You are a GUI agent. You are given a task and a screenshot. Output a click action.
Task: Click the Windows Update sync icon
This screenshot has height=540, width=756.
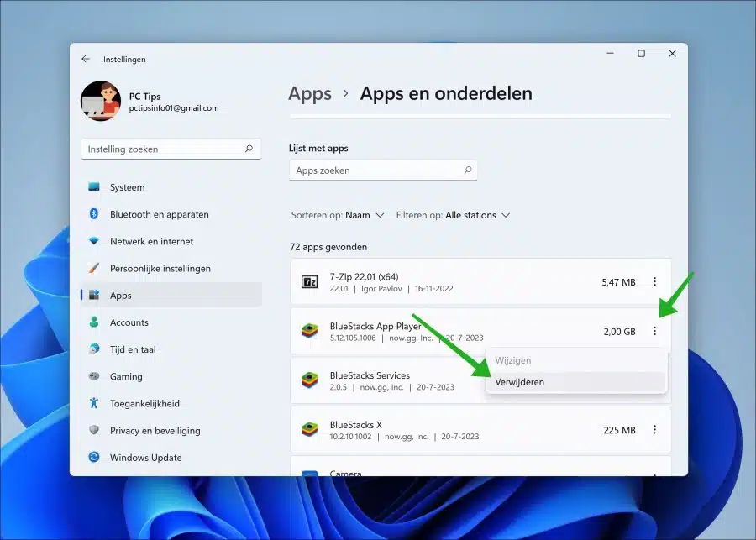(94, 457)
